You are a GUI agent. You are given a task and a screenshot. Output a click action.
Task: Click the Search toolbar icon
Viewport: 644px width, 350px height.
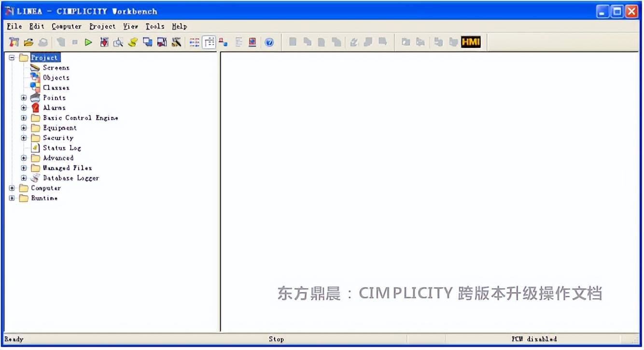point(118,42)
